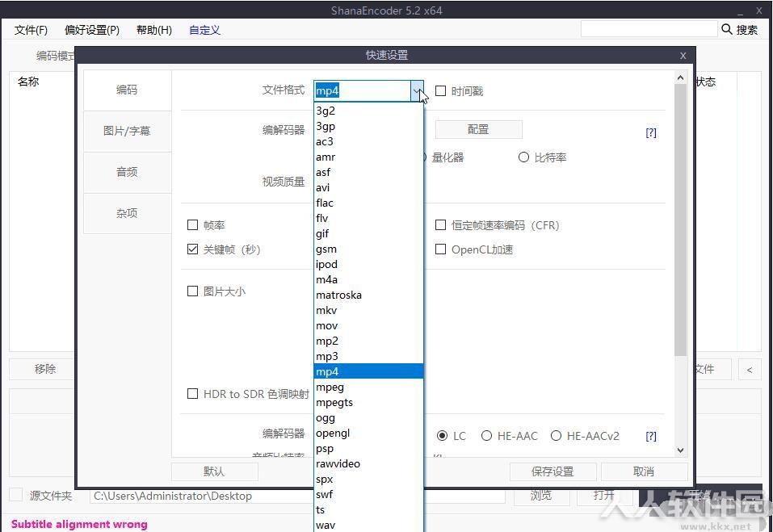Enable the timestamp (时间戳) checkbox
This screenshot has width=773, height=532.
[441, 91]
